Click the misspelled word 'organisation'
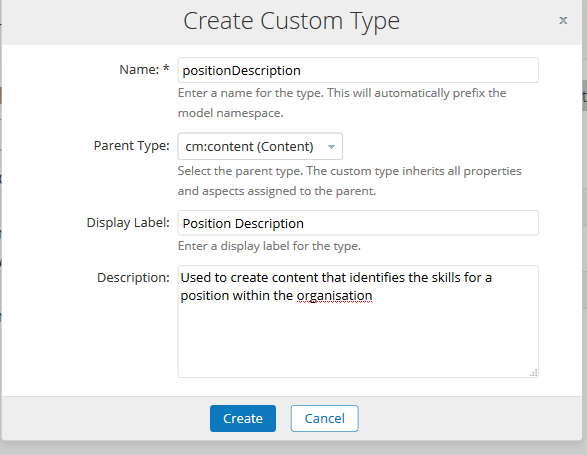Viewport: 587px width, 455px height. (334, 296)
